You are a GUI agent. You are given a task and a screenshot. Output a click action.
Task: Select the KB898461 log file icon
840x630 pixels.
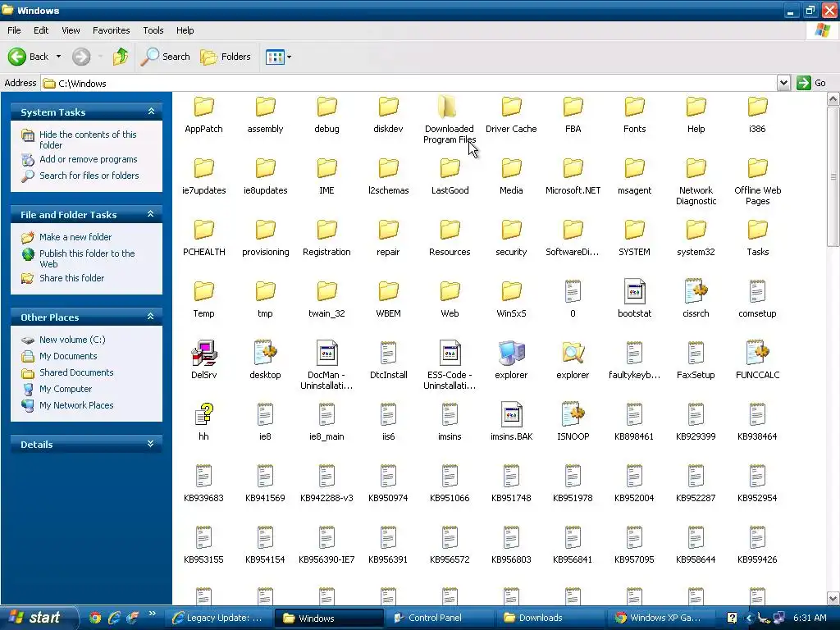(x=634, y=414)
